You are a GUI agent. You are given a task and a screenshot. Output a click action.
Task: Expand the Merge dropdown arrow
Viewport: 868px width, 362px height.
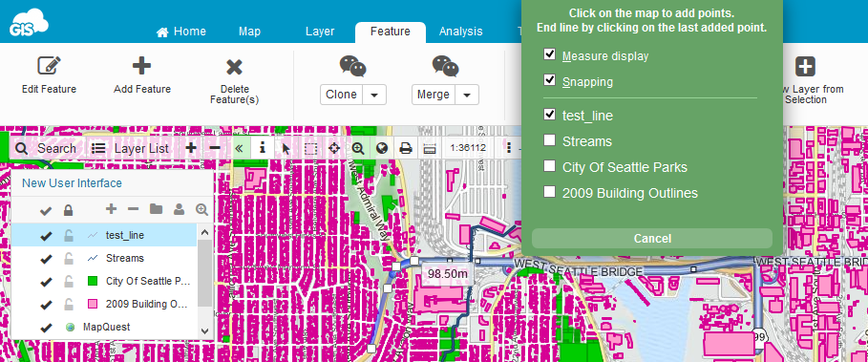[467, 95]
